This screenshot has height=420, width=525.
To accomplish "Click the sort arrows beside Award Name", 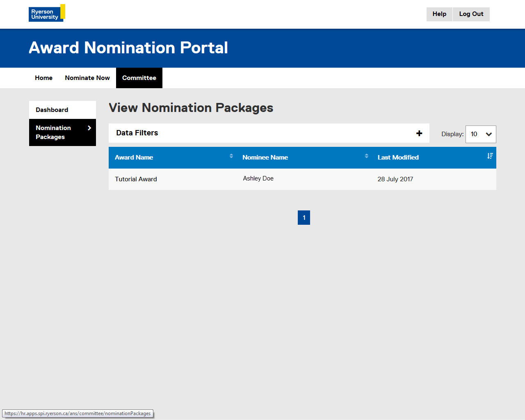I will (231, 156).
